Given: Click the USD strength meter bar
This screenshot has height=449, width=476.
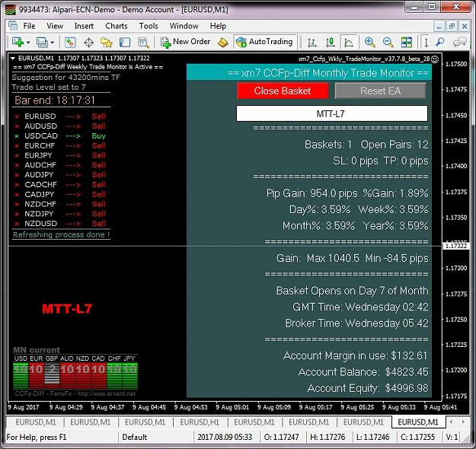Looking at the screenshot, I should coord(21,376).
